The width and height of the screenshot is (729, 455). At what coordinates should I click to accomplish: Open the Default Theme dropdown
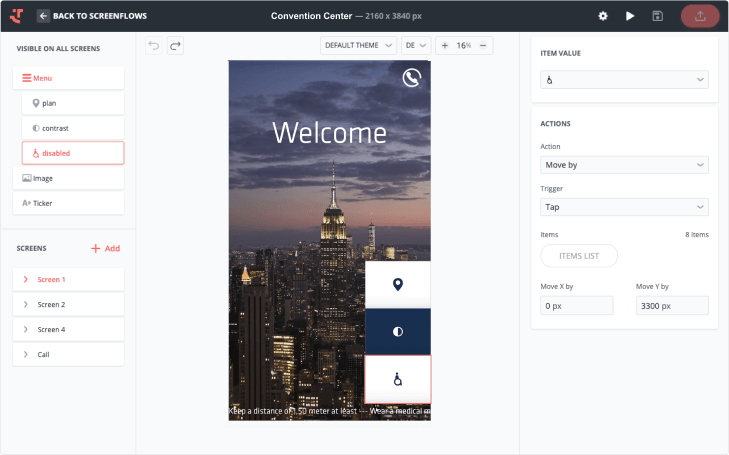(358, 45)
